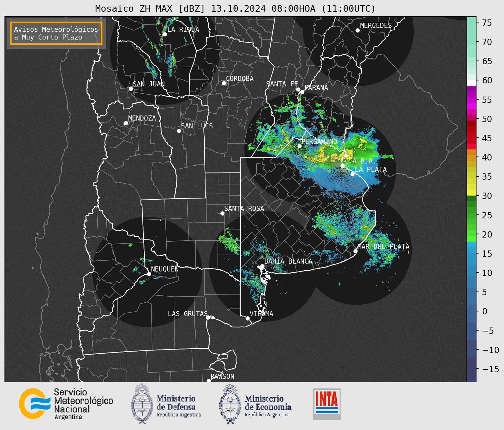Viewport: 504px width, 430px height.
Task: Click the SANTA ROSA label text
Action: [244, 208]
